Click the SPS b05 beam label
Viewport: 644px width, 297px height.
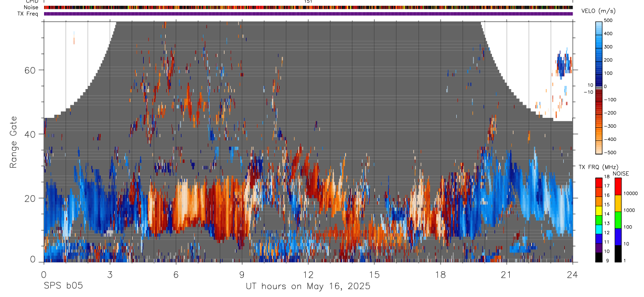pos(63,287)
